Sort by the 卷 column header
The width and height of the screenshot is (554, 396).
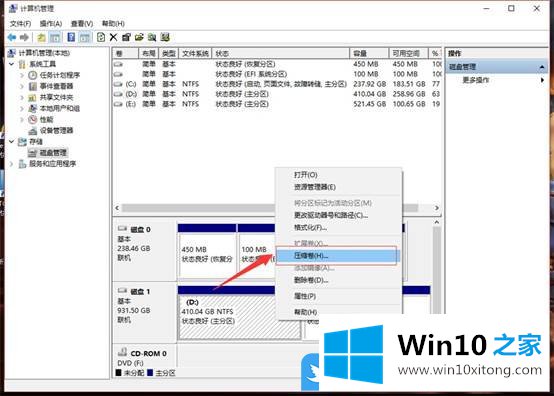tap(125, 53)
